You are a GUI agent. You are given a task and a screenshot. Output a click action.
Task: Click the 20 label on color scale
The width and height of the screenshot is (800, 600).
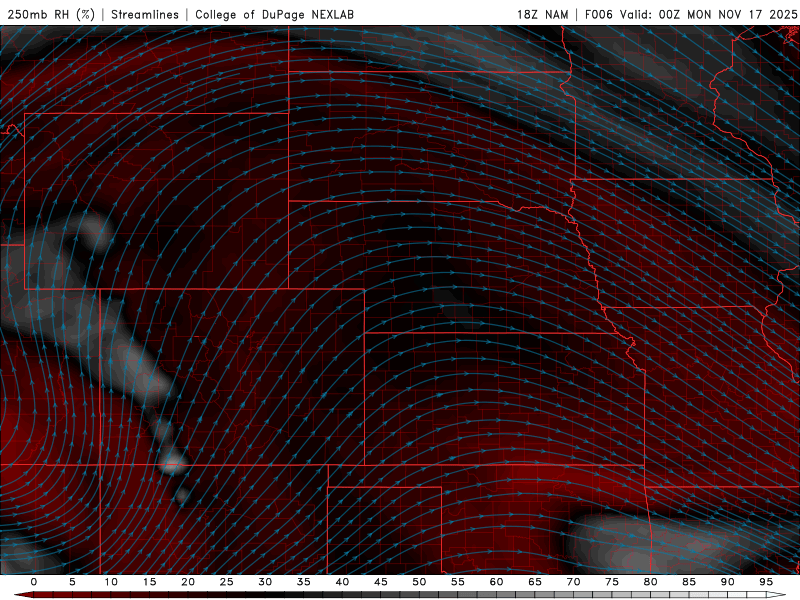point(188,582)
